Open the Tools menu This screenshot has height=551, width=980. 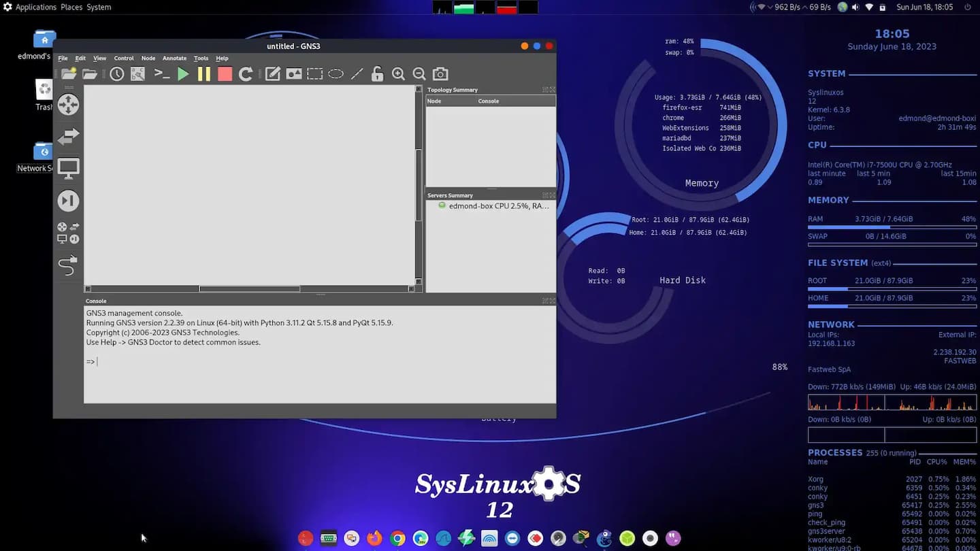click(x=201, y=59)
